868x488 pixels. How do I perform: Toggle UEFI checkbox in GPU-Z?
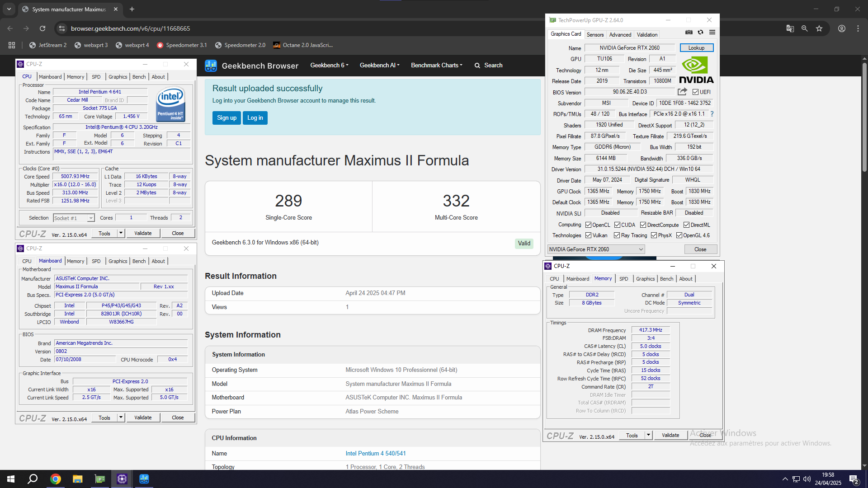pos(695,92)
